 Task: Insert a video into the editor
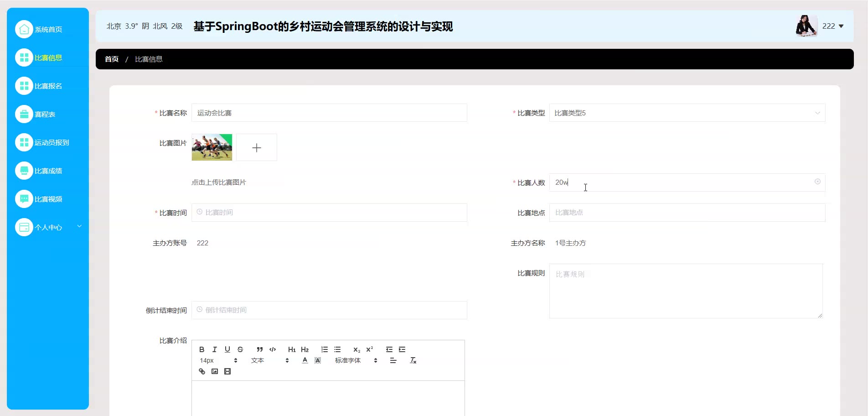tap(227, 371)
